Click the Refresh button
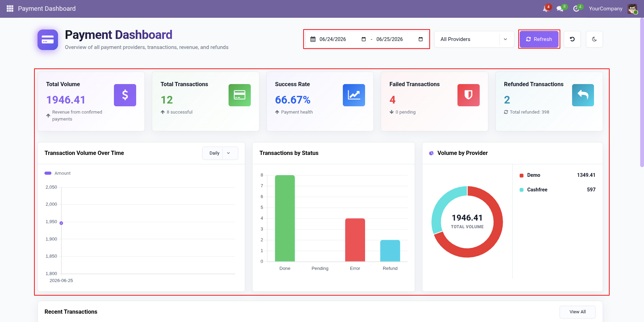The height and width of the screenshot is (322, 644). pyautogui.click(x=539, y=39)
